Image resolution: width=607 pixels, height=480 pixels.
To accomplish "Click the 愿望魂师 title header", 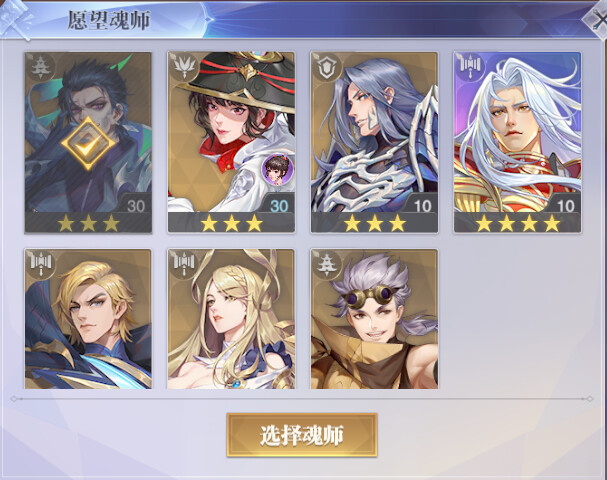I will coord(108,20).
